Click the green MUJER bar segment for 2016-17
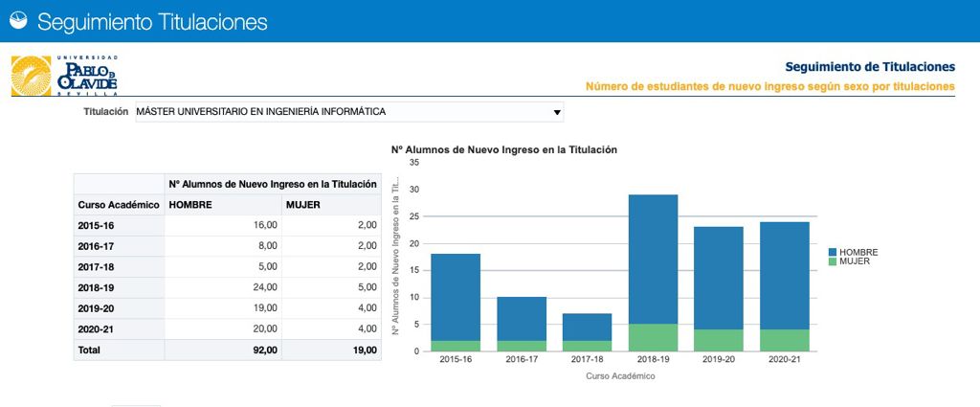The height and width of the screenshot is (407, 980). pos(522,346)
